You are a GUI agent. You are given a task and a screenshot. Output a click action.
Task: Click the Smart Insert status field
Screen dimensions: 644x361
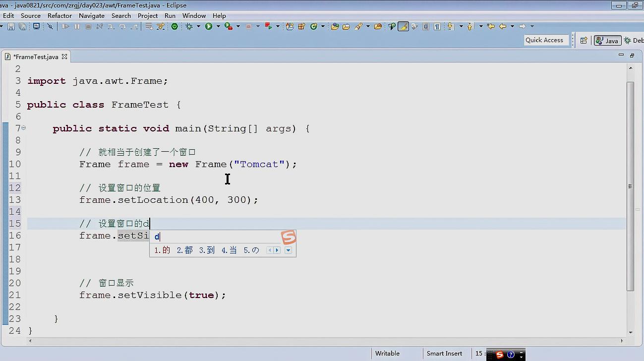point(444,354)
